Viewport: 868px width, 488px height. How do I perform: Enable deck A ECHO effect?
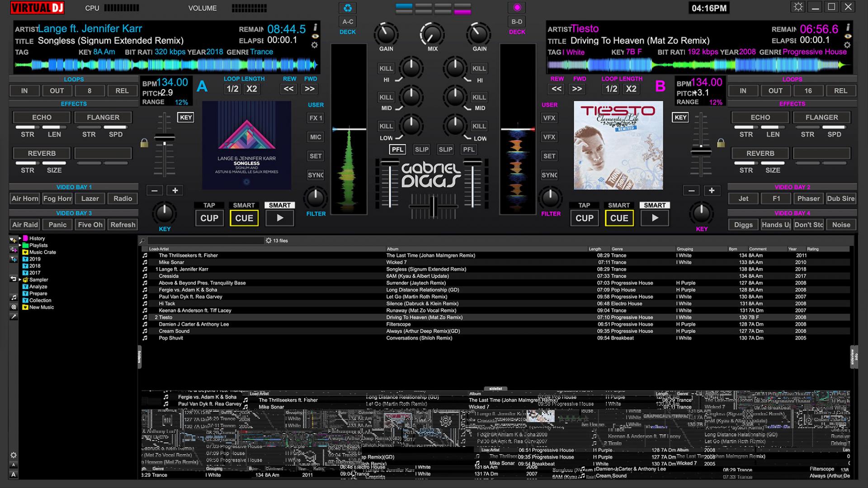click(x=42, y=117)
